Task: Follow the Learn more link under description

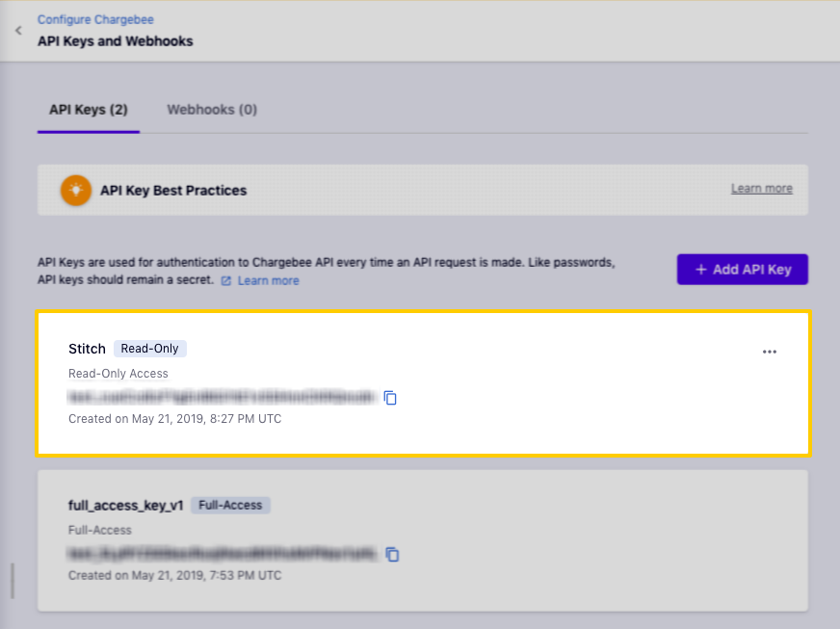Action: tap(268, 281)
